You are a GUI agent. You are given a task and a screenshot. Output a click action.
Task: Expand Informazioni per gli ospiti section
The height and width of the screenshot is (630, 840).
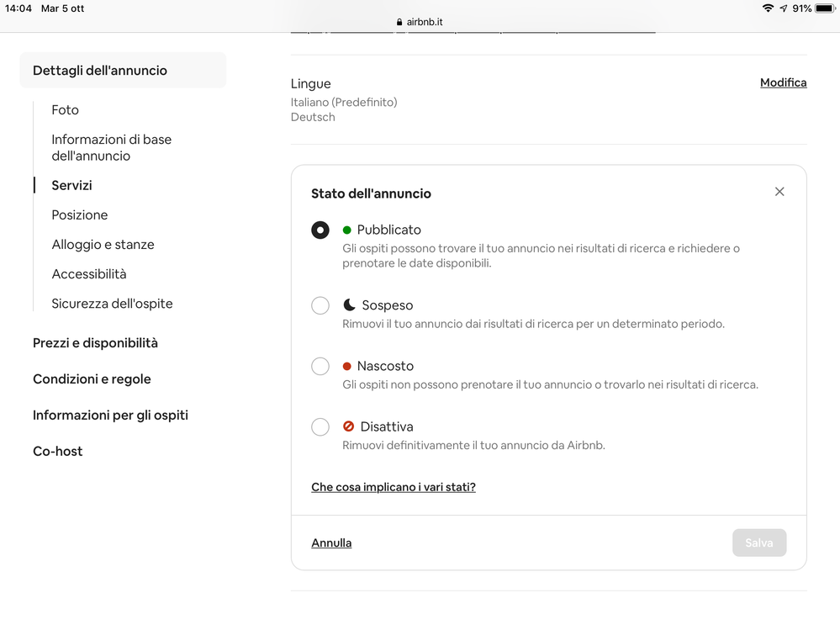tap(110, 416)
